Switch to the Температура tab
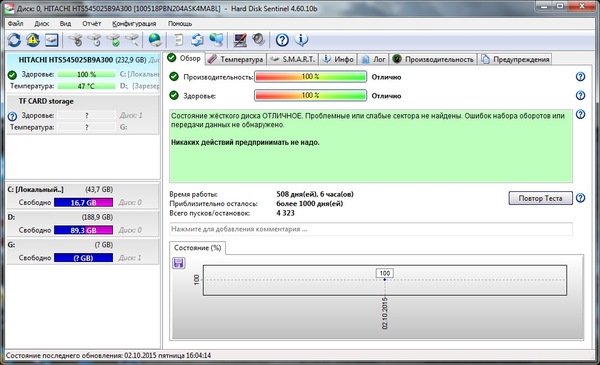 pos(235,59)
